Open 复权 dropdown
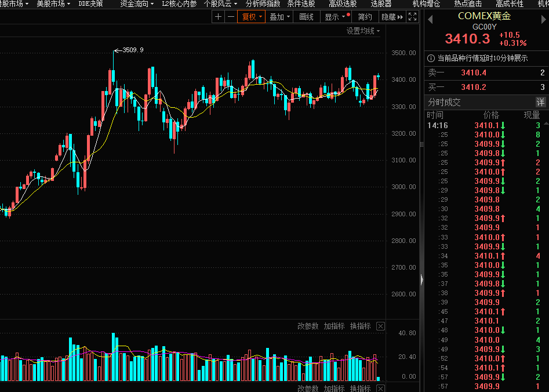549x392 pixels. 252,17
